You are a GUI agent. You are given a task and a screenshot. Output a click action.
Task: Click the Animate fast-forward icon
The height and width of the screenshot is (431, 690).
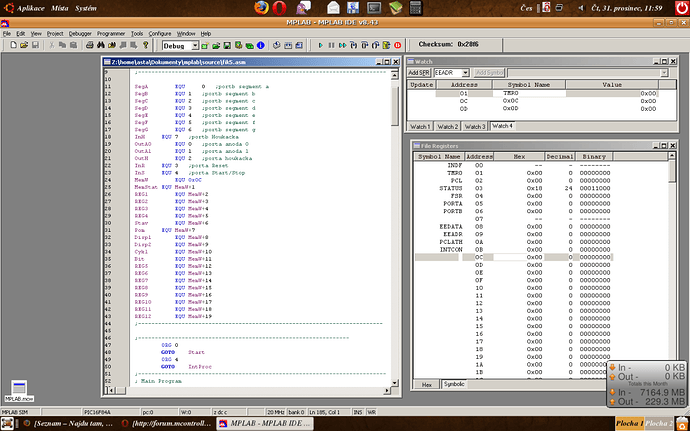pyautogui.click(x=342, y=45)
